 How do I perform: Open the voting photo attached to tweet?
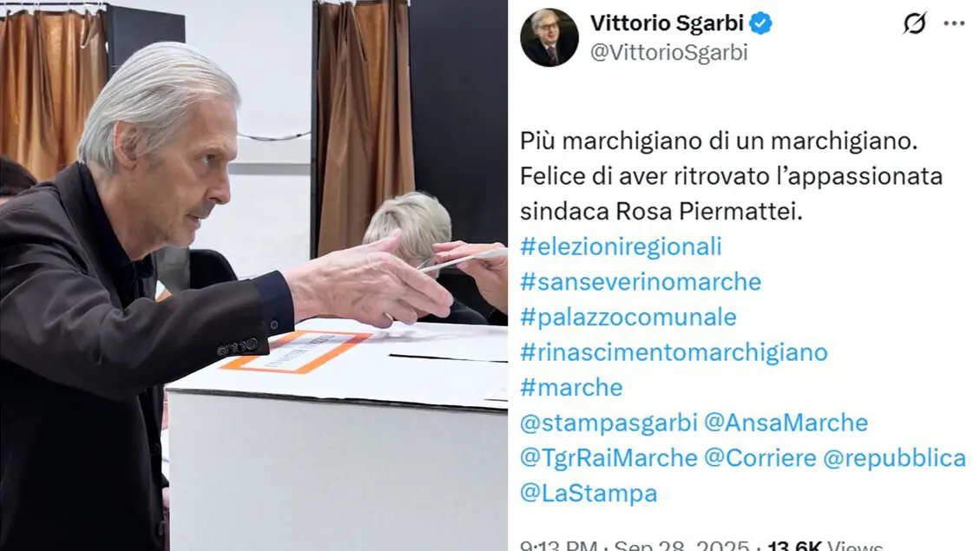(x=253, y=276)
